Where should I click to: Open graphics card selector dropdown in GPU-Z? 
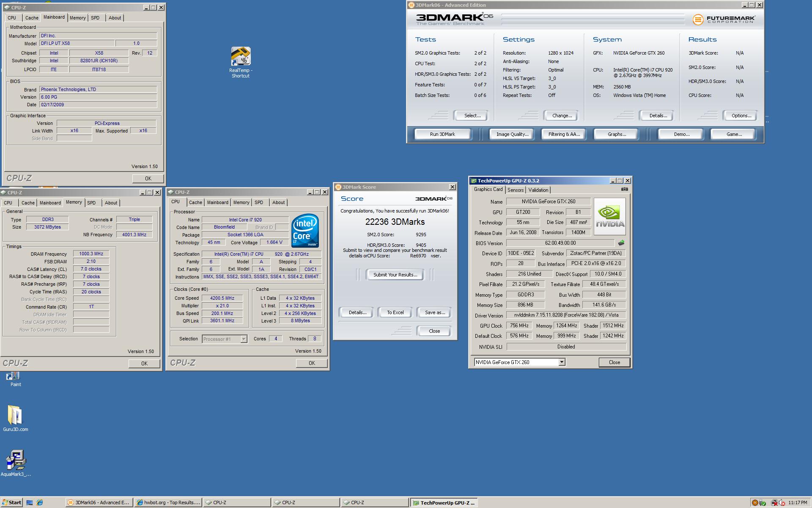(562, 362)
